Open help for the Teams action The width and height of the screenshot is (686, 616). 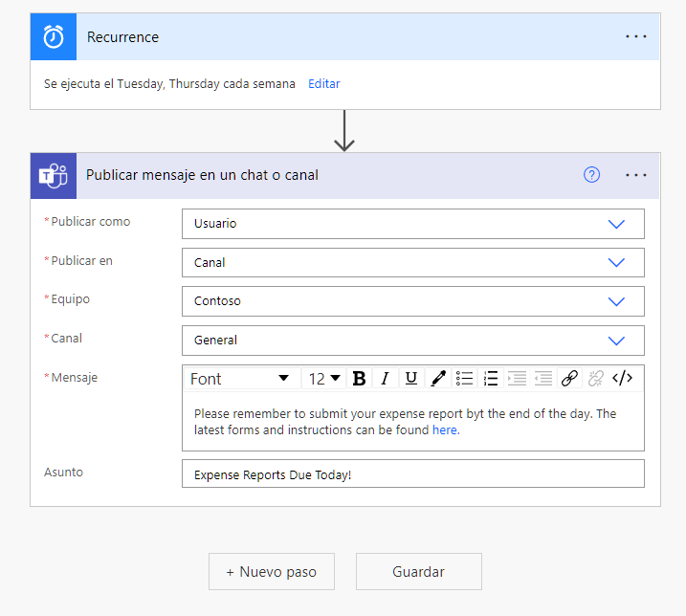[591, 175]
